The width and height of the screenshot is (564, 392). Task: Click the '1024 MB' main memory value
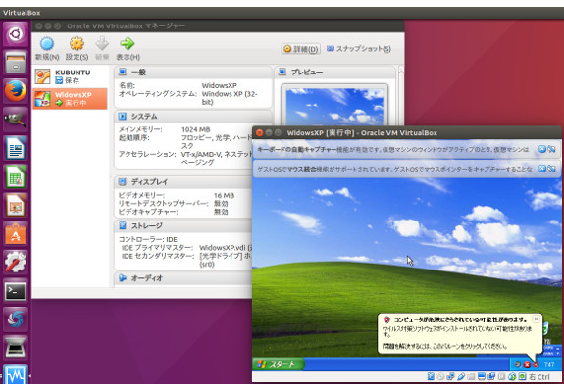pos(195,129)
